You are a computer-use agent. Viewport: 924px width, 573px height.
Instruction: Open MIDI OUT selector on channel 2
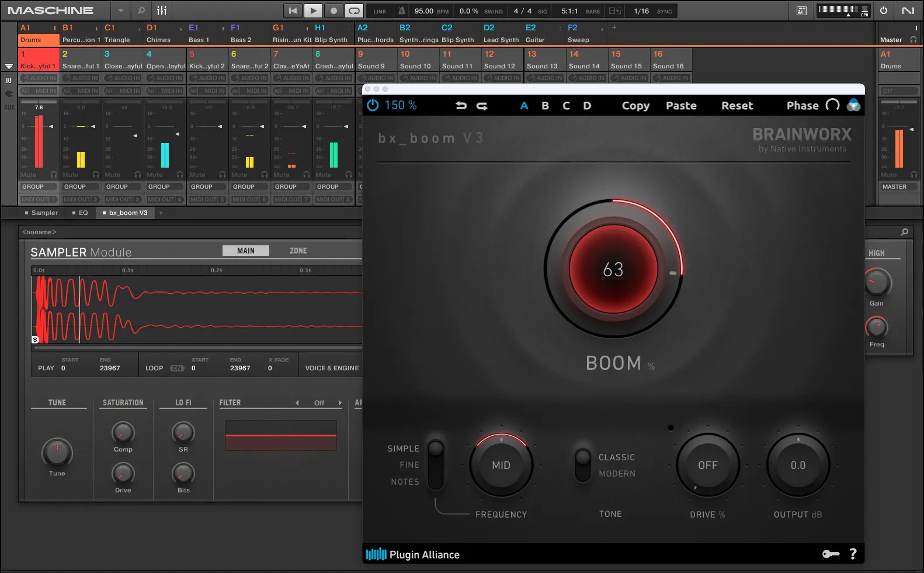pyautogui.click(x=81, y=200)
